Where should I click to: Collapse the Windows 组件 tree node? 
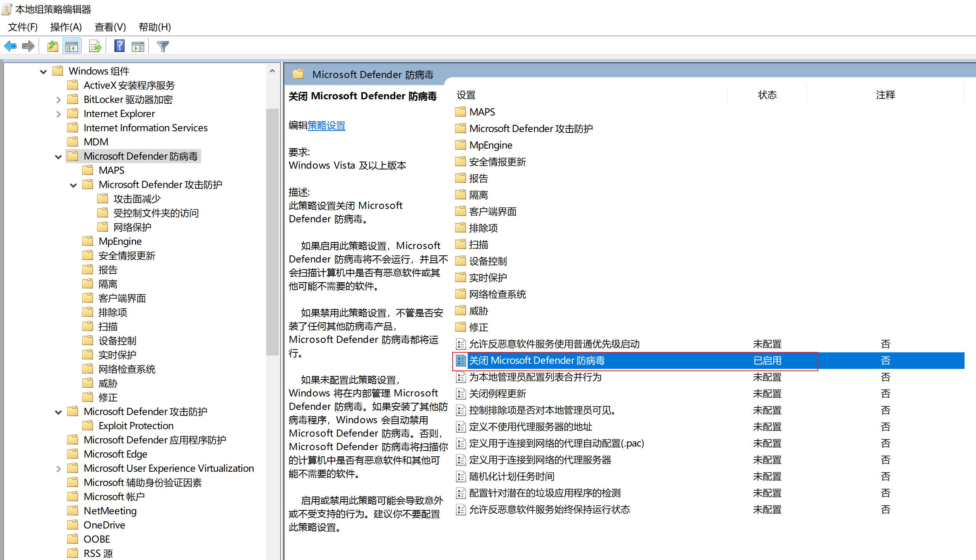pos(43,72)
